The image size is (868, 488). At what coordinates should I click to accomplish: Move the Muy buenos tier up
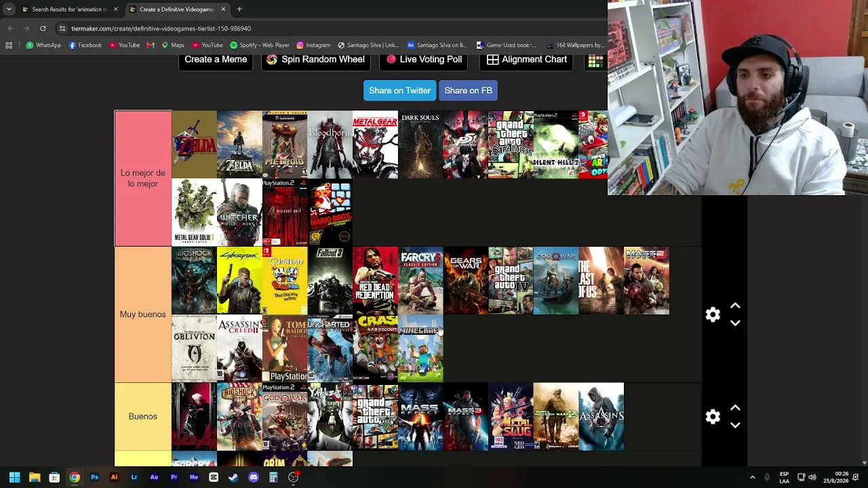coord(735,306)
